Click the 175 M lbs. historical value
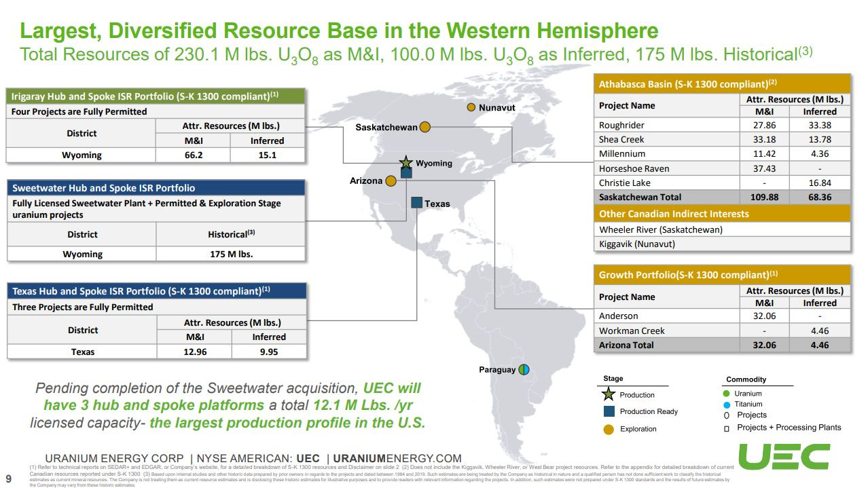868x488 pixels. [x=231, y=254]
